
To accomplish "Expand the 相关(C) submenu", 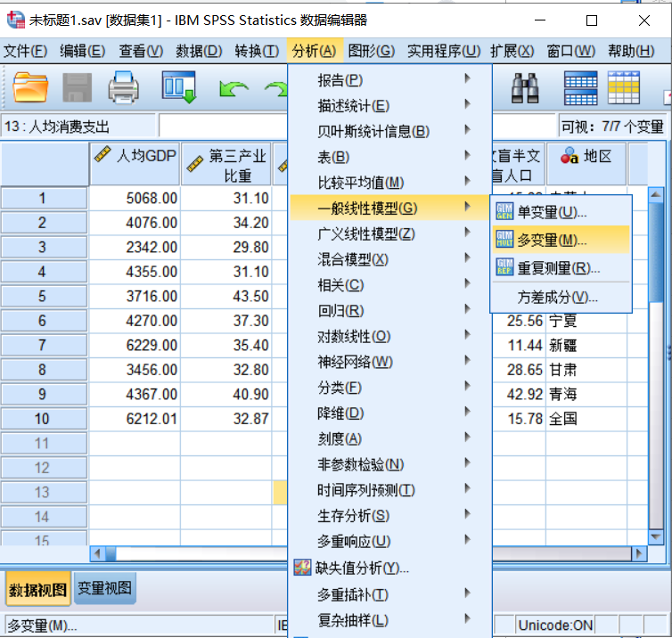I will [x=390, y=285].
